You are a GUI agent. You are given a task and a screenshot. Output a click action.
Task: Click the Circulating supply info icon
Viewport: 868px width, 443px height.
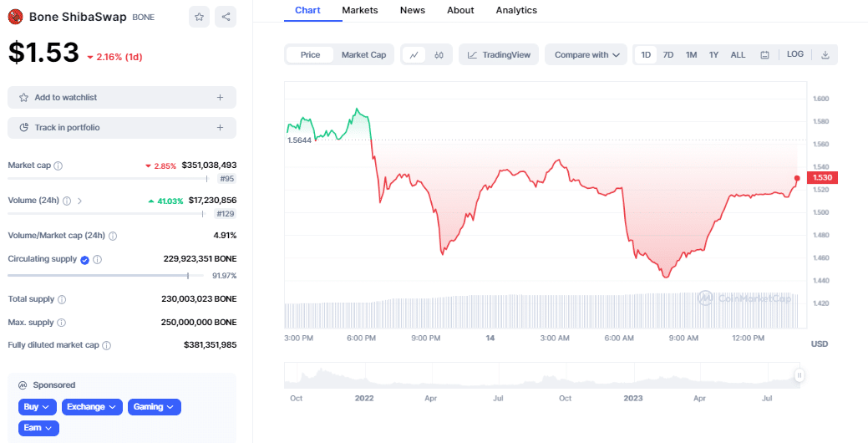coord(97,259)
